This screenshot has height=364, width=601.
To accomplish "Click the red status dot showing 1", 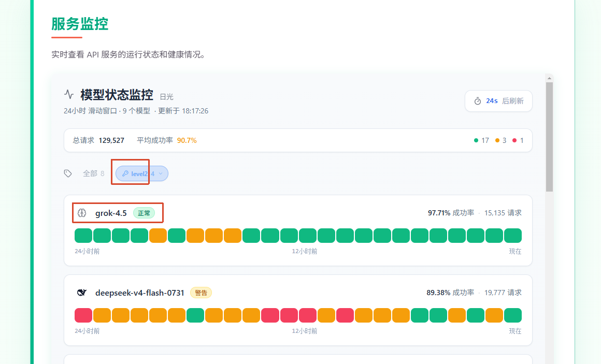I will pyautogui.click(x=514, y=140).
